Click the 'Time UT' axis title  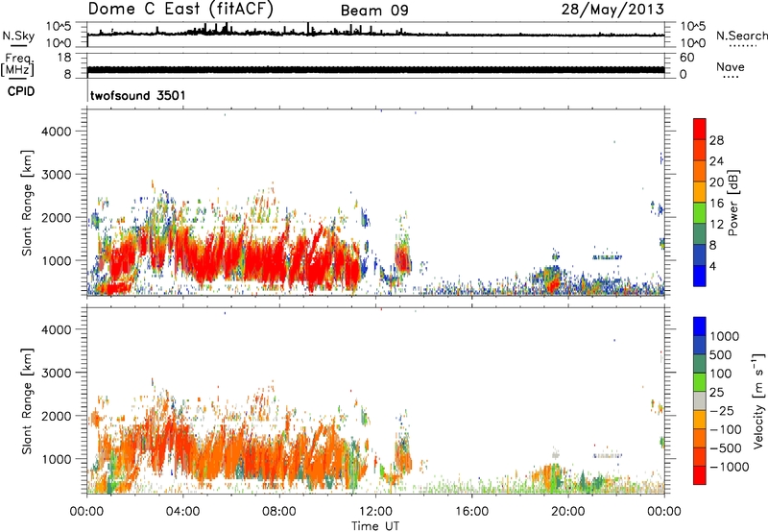375,526
